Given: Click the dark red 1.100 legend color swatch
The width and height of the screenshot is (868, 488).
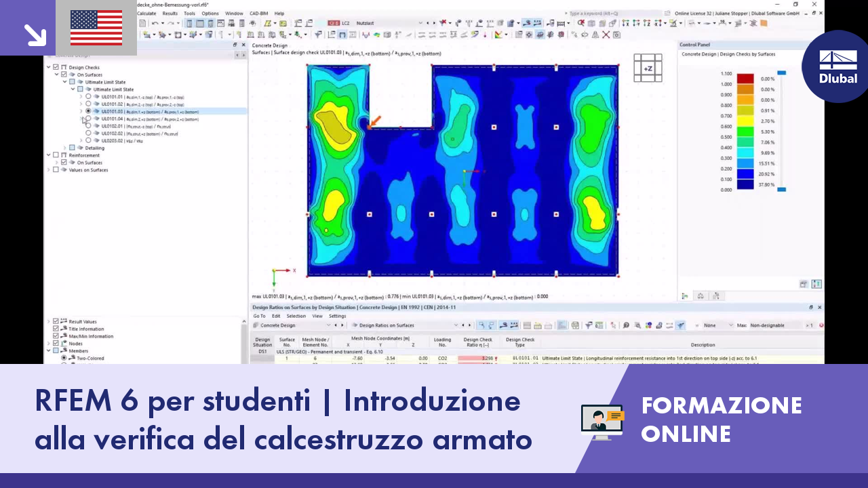Looking at the screenshot, I should click(x=745, y=79).
